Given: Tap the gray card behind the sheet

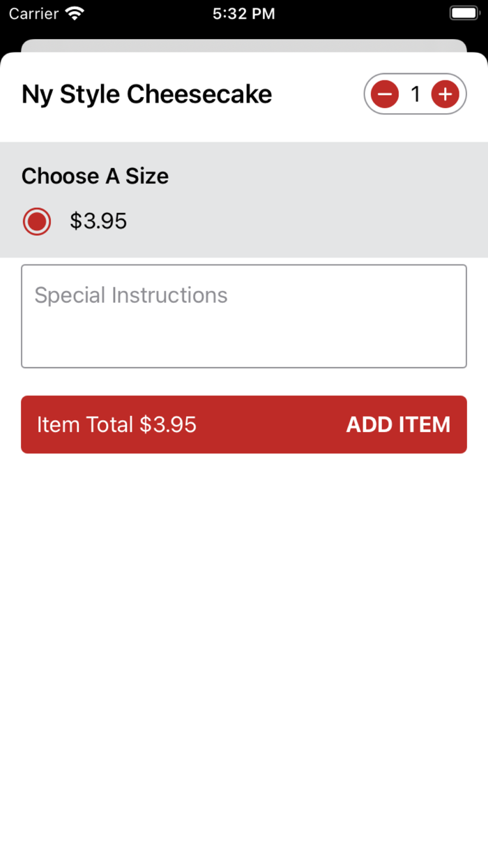Looking at the screenshot, I should pos(243,45).
